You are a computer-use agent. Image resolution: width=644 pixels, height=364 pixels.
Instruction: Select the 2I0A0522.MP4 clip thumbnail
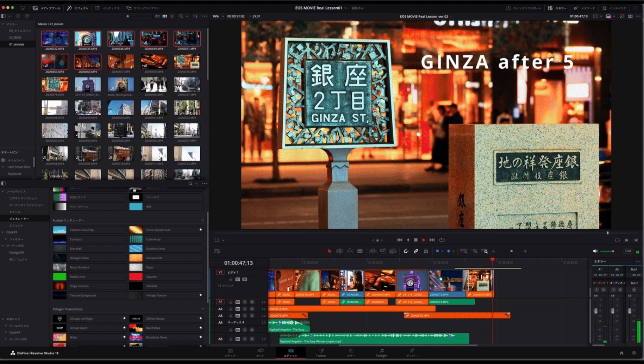[x=55, y=39]
